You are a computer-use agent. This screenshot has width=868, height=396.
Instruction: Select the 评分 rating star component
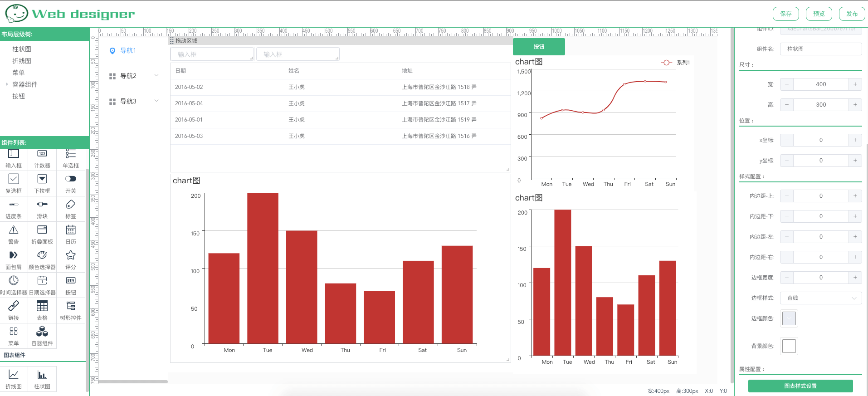71,259
